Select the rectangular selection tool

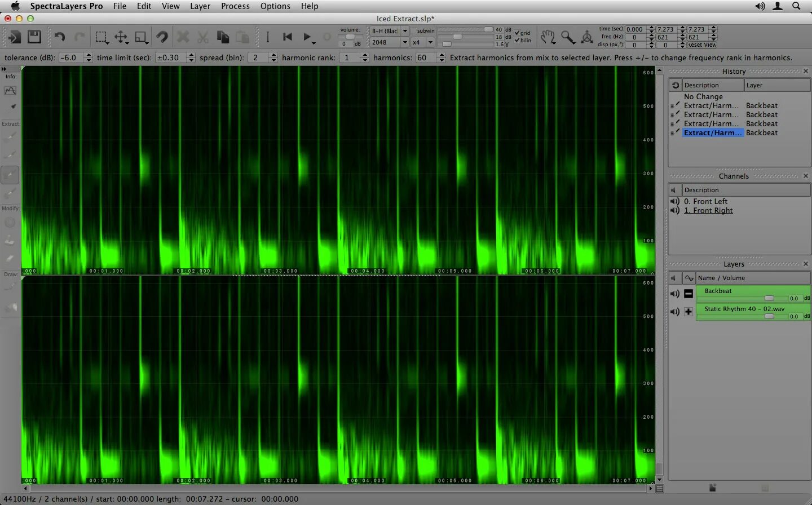coord(101,37)
